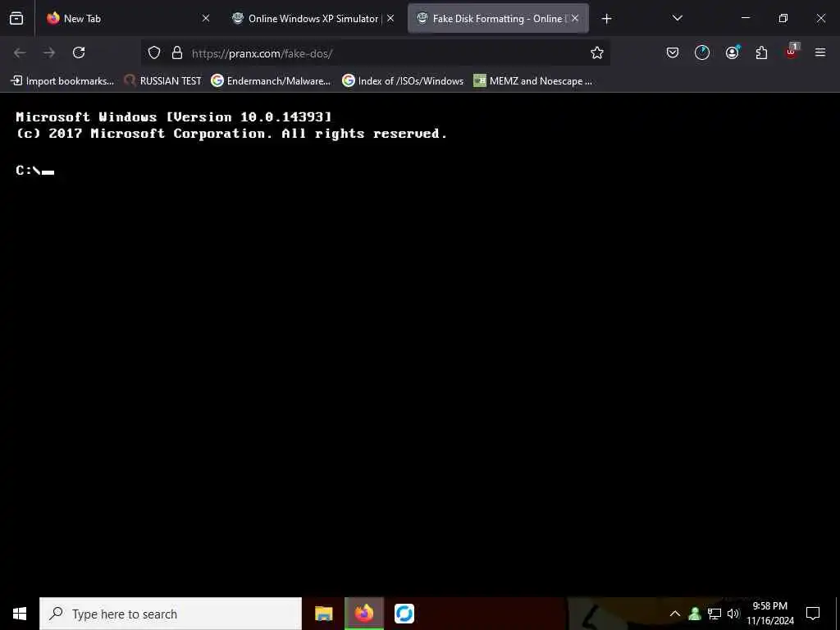Open MEMZ and Noescape bookmark
The image size is (840, 630).
[533, 81]
